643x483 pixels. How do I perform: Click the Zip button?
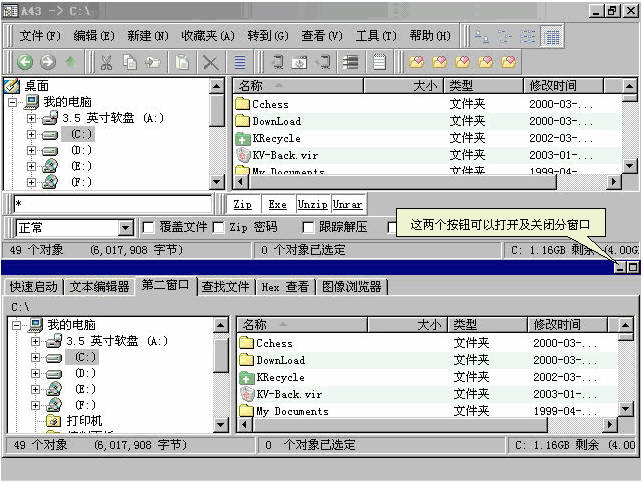coord(243,204)
